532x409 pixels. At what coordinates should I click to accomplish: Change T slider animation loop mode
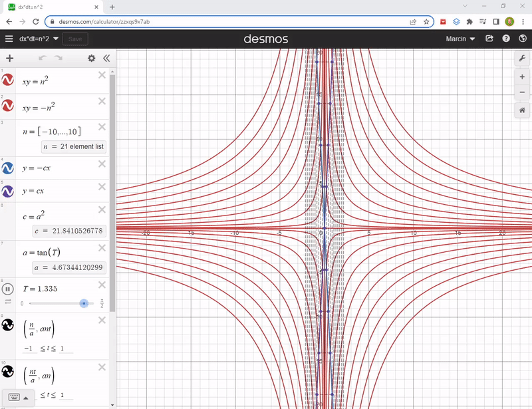pos(8,301)
